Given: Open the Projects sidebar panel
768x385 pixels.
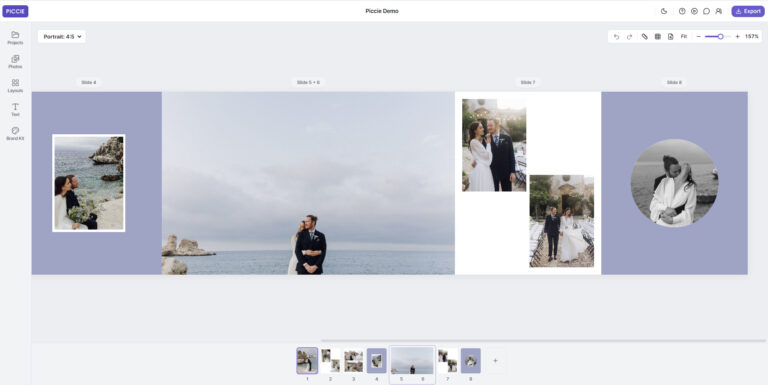Looking at the screenshot, I should click(15, 38).
